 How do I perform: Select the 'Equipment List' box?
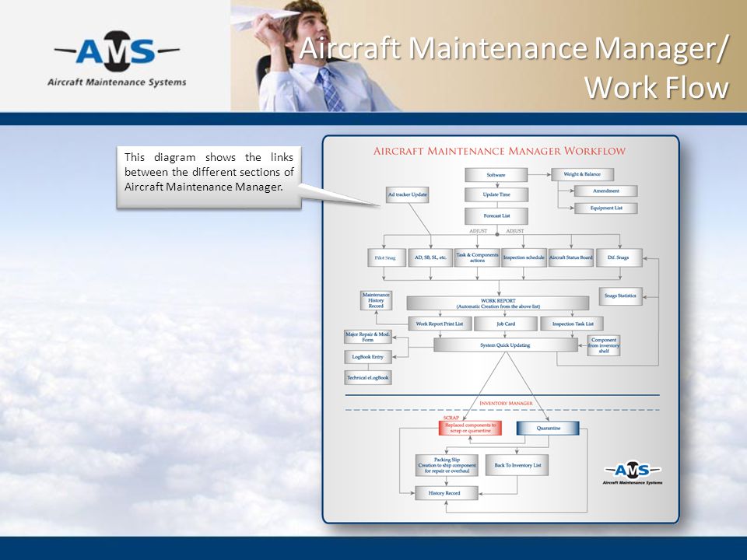click(605, 208)
